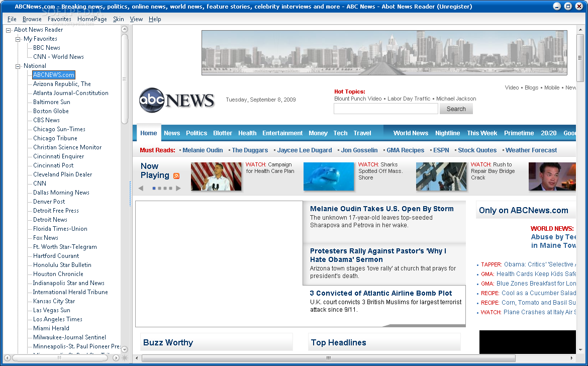Open the This Week link
588x366 pixels.
coord(482,133)
